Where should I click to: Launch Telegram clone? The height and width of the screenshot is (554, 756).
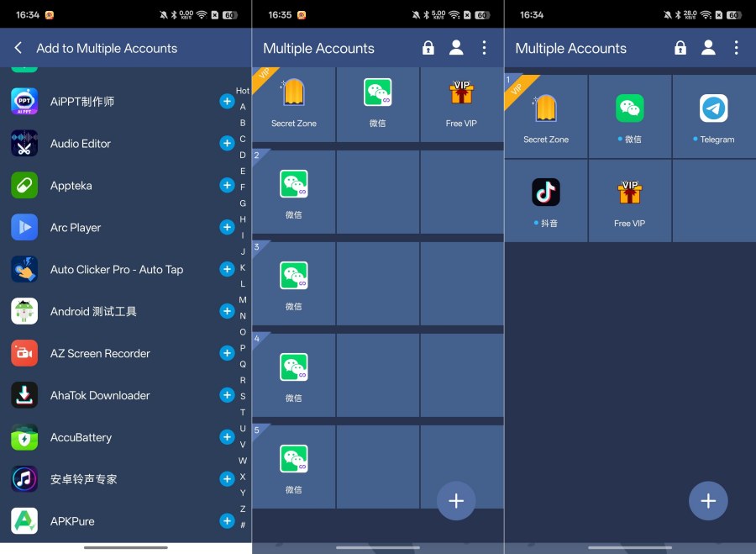pyautogui.click(x=714, y=116)
